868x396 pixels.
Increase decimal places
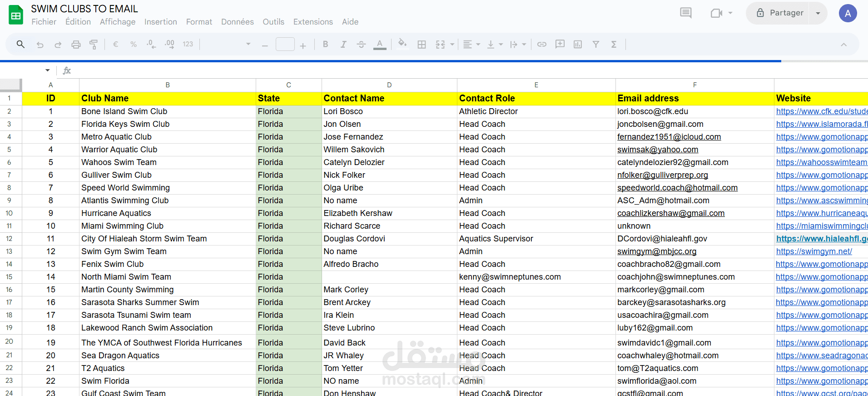pos(169,44)
